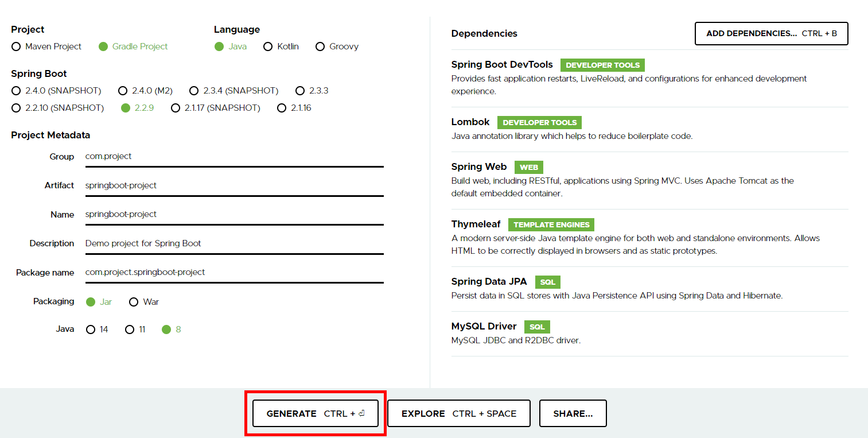This screenshot has height=438, width=868.
Task: Click the Thymeleaf dependency title
Action: (x=476, y=224)
